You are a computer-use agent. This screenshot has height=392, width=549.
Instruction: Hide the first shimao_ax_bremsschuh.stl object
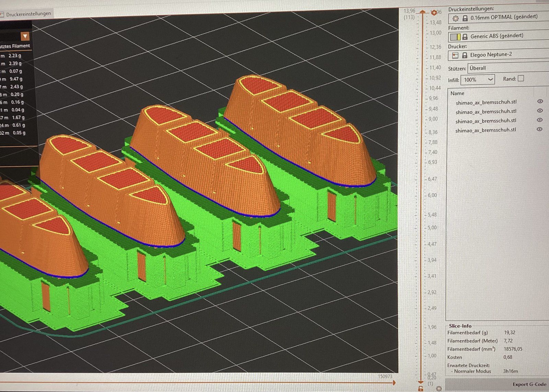tap(540, 101)
